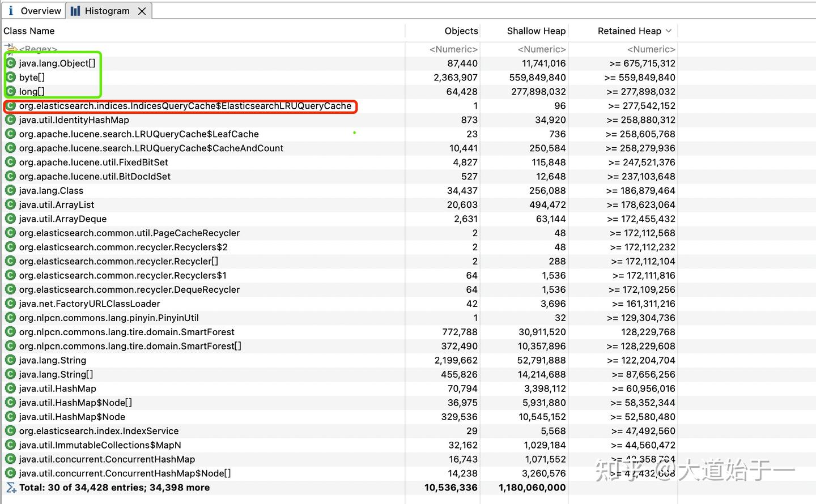Screen dimensions: 816x504
Task: Expand the Total row to show more entries
Action: pos(114,488)
